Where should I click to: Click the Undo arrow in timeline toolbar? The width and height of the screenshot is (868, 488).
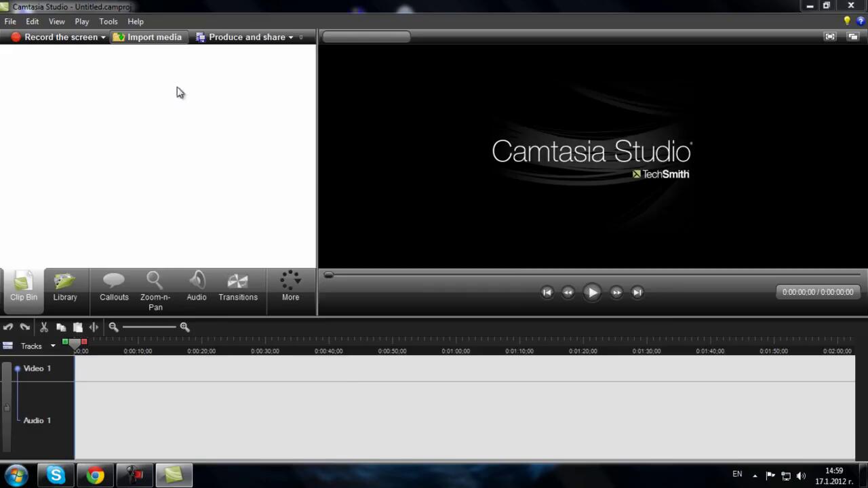[x=8, y=327]
